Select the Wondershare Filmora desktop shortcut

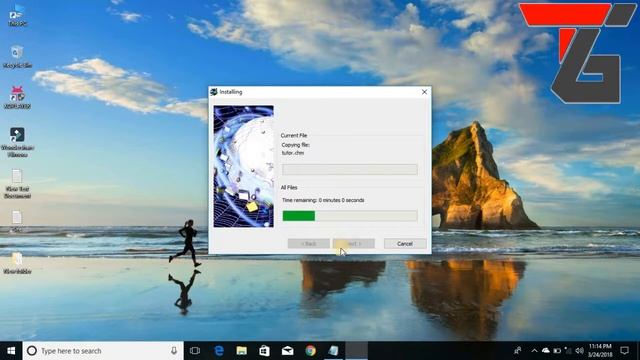click(17, 142)
